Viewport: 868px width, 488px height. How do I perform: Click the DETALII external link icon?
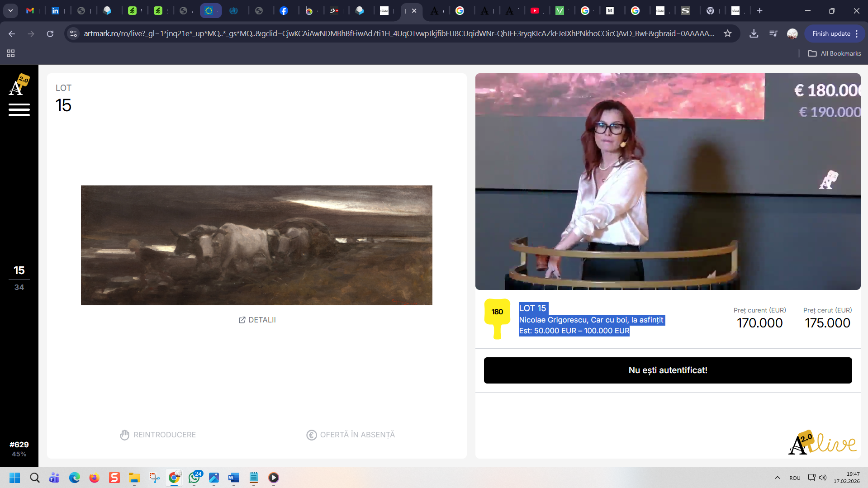[242, 320]
